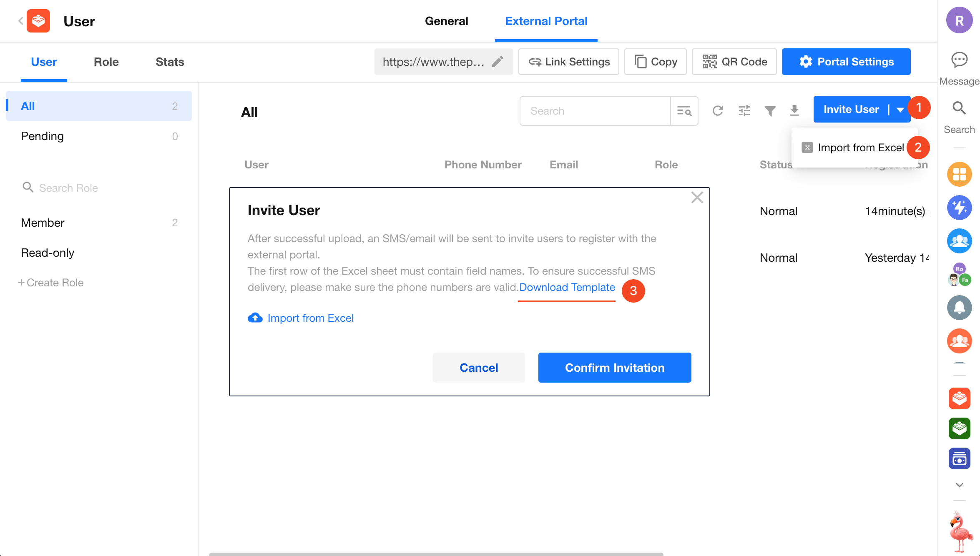Click the Download Template link
The height and width of the screenshot is (556, 980).
567,287
